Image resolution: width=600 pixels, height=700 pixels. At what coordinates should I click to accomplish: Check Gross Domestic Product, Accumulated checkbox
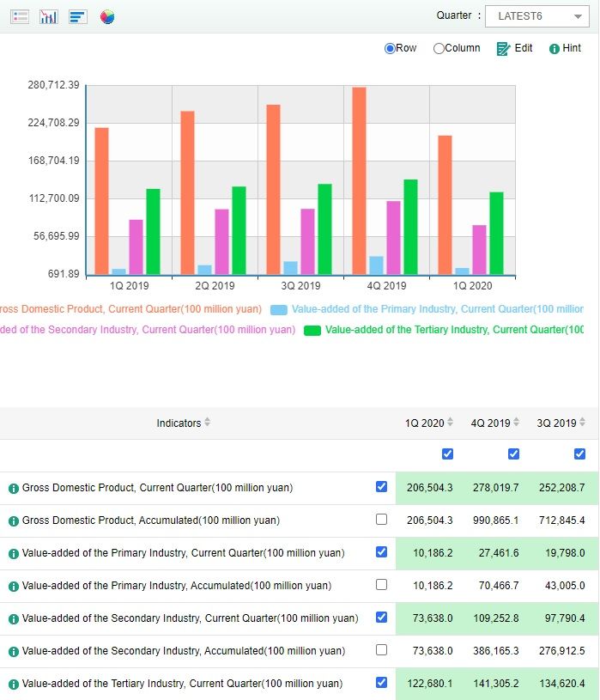(x=382, y=520)
